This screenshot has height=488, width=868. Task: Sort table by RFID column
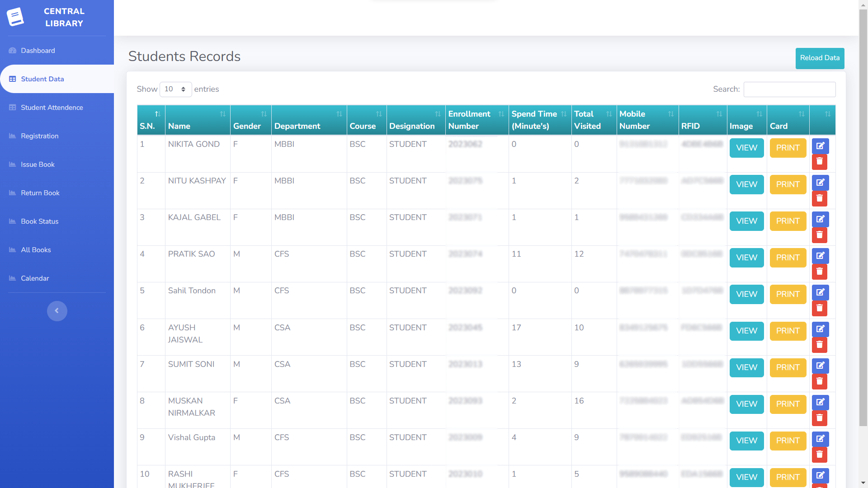(703, 120)
